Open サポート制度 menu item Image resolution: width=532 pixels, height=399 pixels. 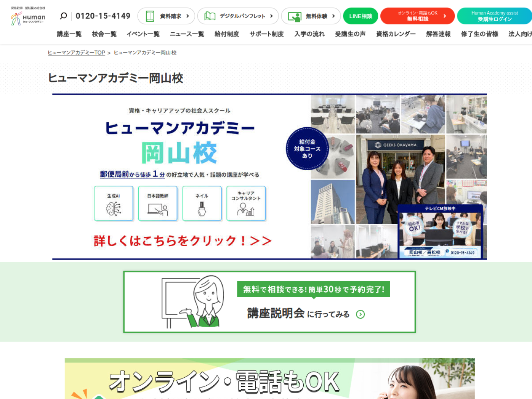point(266,34)
